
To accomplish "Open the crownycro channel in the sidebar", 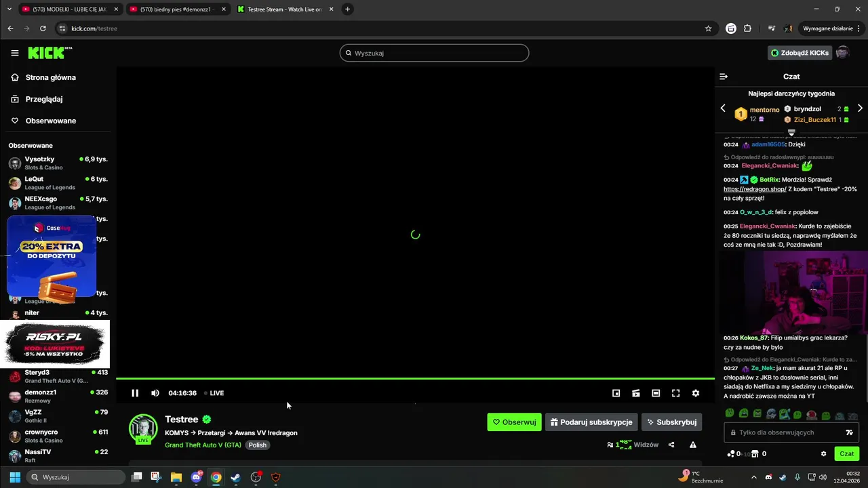I will click(58, 436).
